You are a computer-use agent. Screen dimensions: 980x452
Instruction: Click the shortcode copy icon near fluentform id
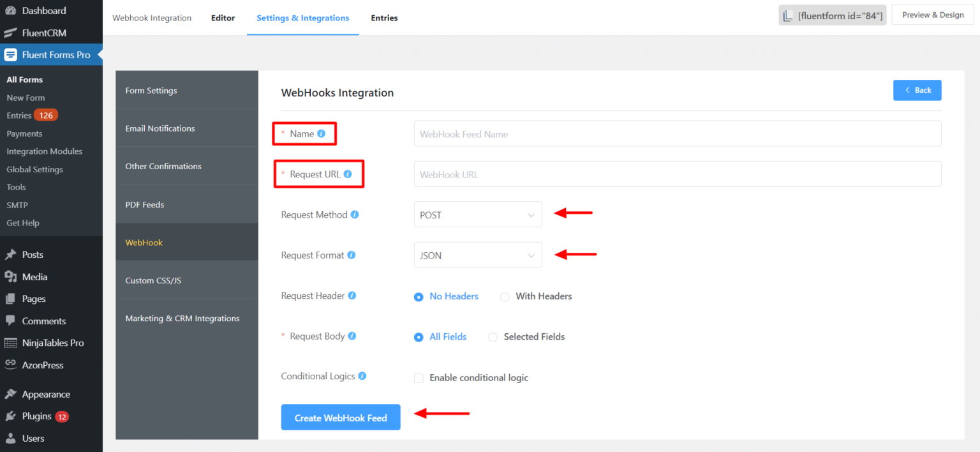[789, 15]
